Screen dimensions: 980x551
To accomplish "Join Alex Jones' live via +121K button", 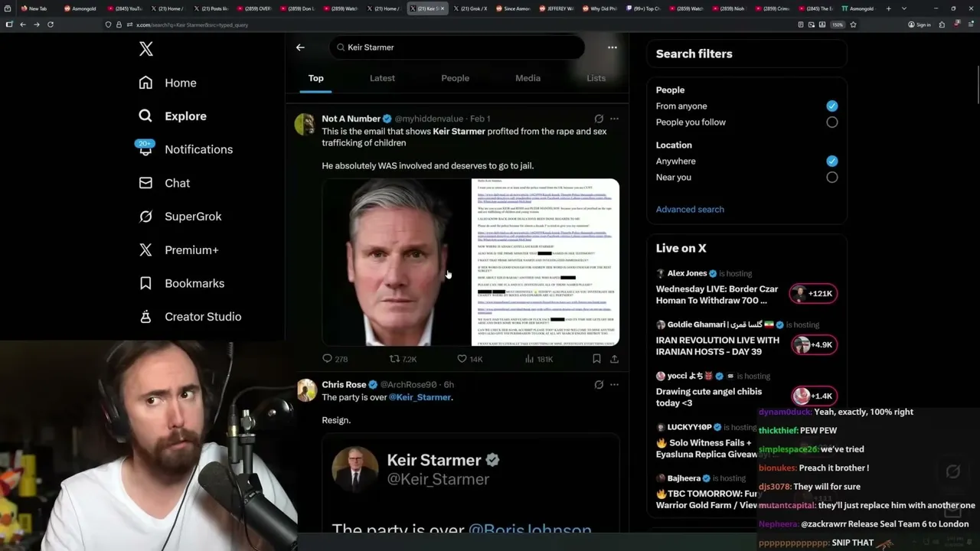I will coord(814,294).
